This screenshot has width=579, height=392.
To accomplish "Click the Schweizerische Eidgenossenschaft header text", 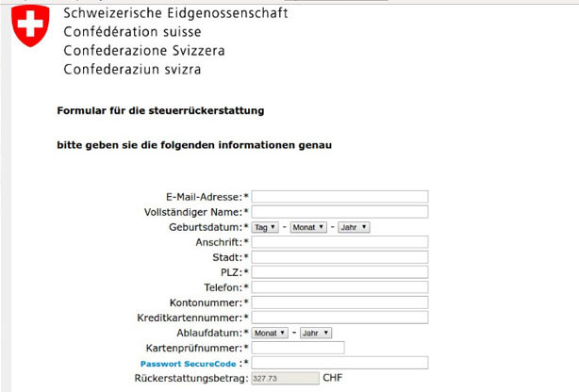I will [x=175, y=13].
